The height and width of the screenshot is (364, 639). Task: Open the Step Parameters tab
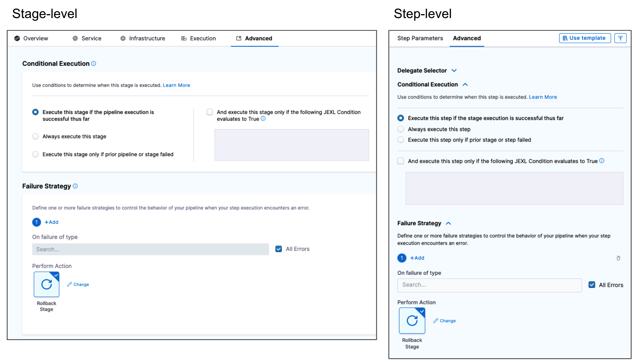[x=420, y=38]
